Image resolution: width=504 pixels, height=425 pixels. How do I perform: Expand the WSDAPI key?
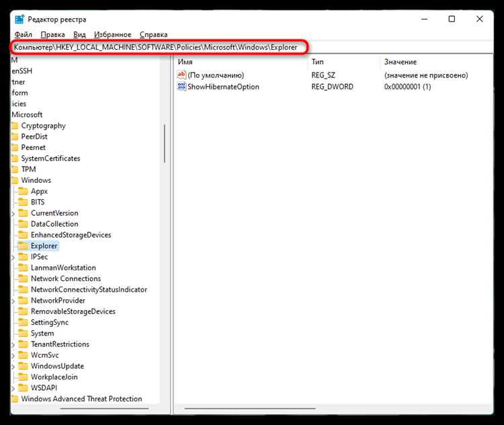pyautogui.click(x=13, y=389)
